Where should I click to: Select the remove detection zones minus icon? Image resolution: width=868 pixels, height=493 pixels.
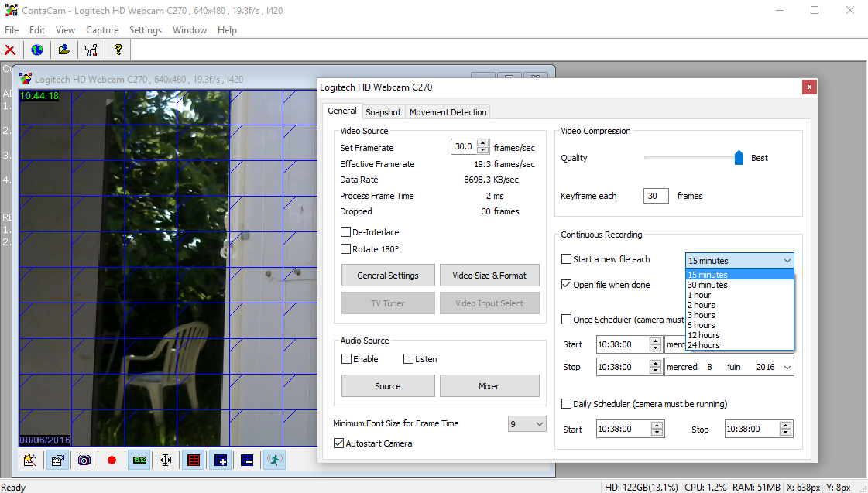247,460
